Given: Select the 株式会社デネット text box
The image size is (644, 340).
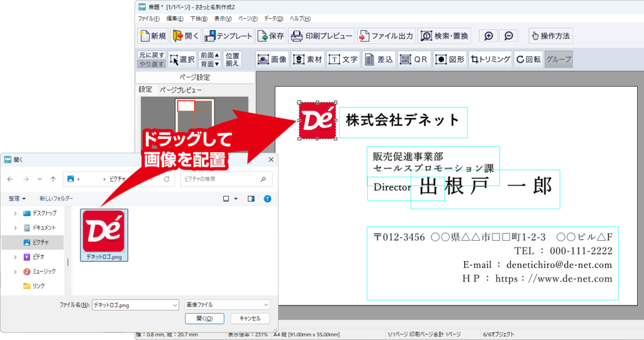Looking at the screenshot, I should [x=403, y=123].
